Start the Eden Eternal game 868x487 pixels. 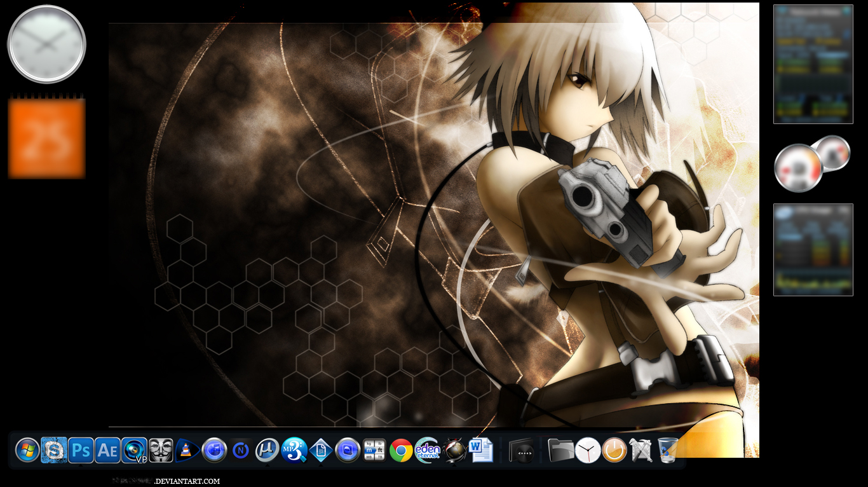pyautogui.click(x=428, y=450)
